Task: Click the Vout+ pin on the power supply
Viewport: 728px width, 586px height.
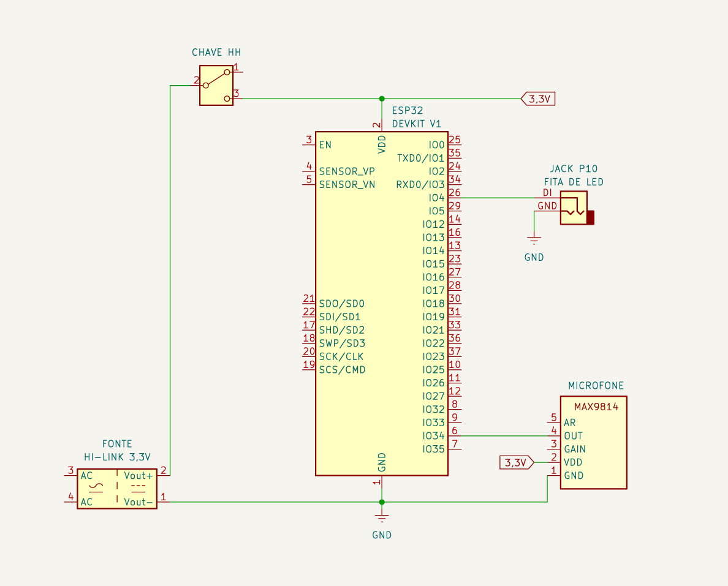Action: (138, 476)
